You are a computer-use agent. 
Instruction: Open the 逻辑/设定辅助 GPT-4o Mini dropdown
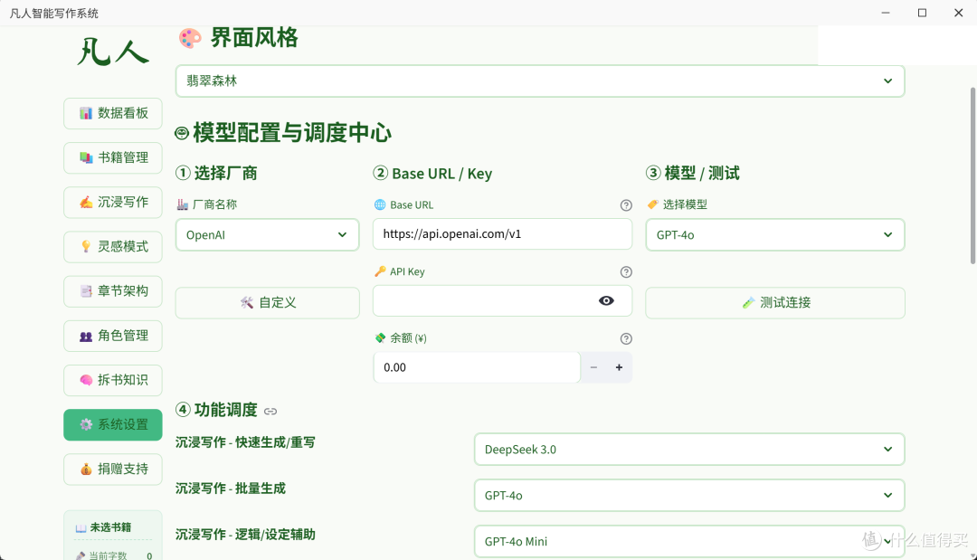(x=689, y=541)
